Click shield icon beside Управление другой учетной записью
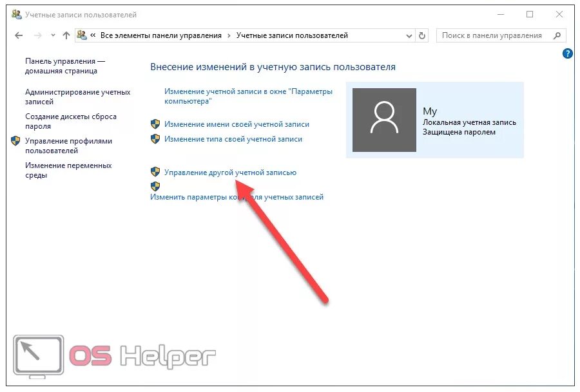This screenshot has width=580, height=392. point(155,172)
